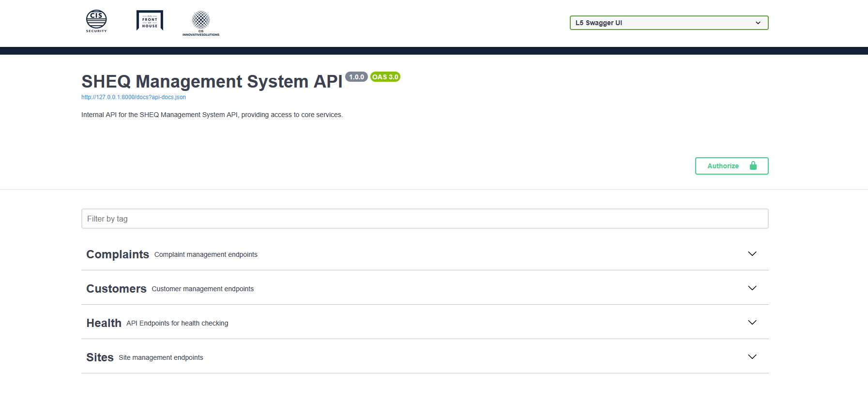Open the L5 Swagger UI definition dropdown
Viewport: 868px width, 400px height.
[669, 23]
